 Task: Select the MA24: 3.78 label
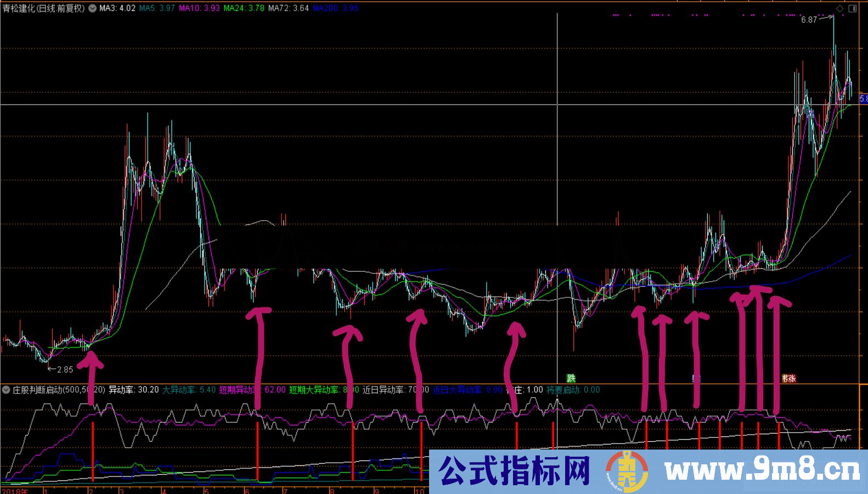244,8
